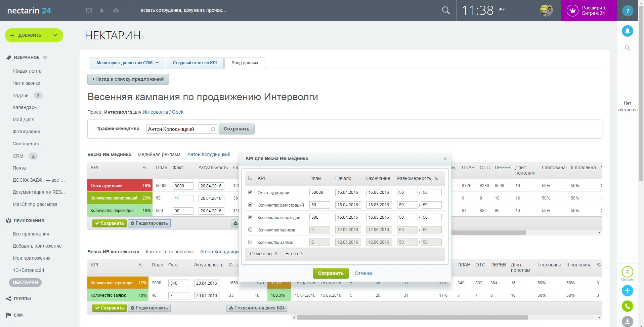This screenshot has height=327, width=644.
Task: Open Живая лента in sidebar menu
Action: (27, 71)
